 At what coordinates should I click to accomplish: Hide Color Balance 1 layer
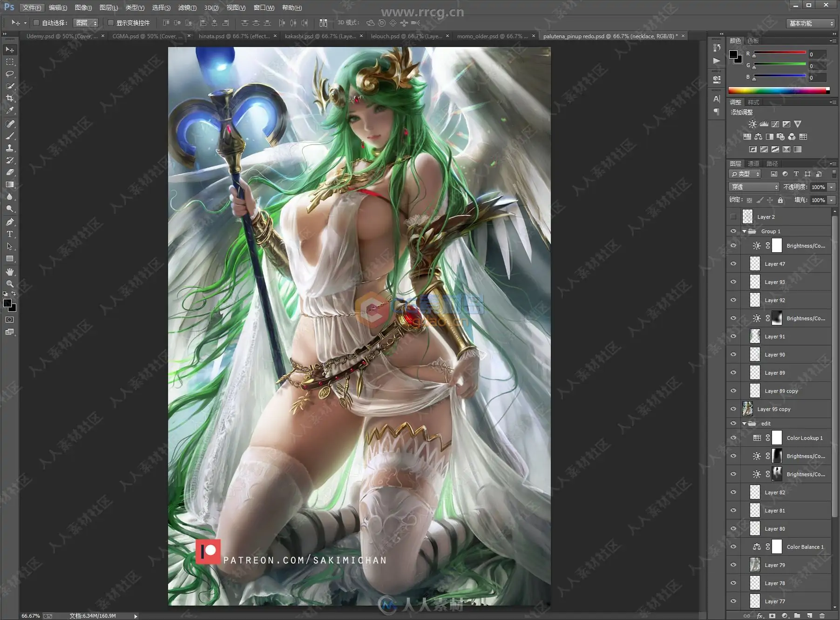coord(733,547)
